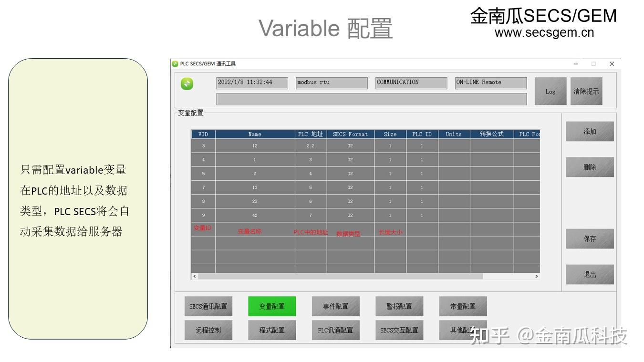644x362 pixels.
Task: Click the green connection status arrows icon
Action: [187, 83]
